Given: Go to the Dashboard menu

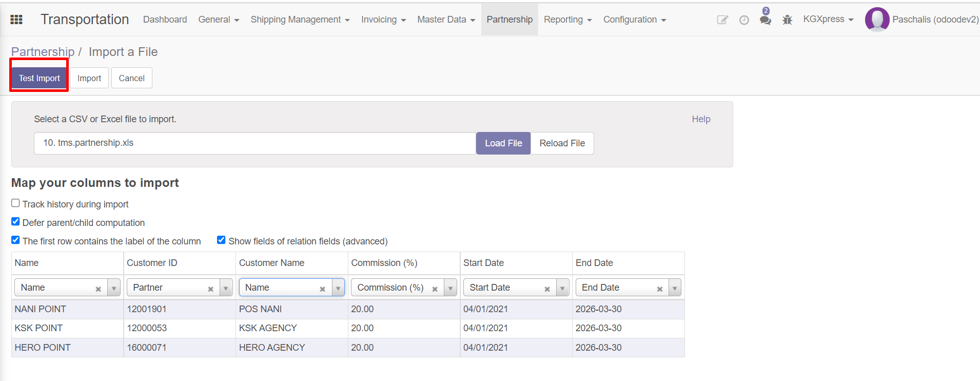Looking at the screenshot, I should pyautogui.click(x=165, y=20).
